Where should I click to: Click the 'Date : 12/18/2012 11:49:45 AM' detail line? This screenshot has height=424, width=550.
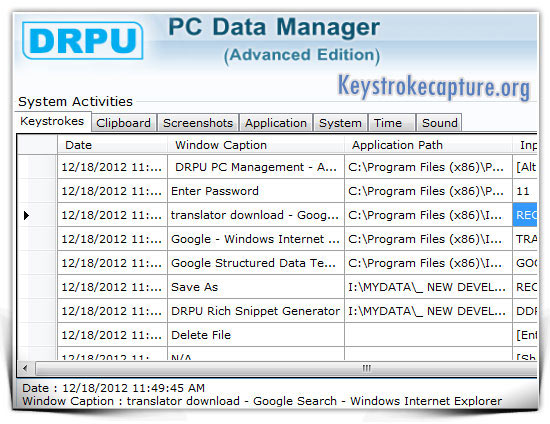coord(113,388)
